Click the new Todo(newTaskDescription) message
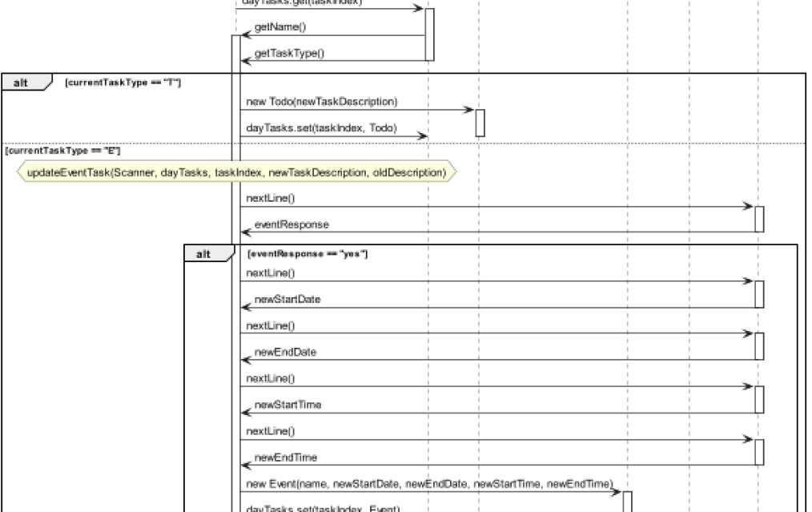Screen dimensions: 812x512 [x=322, y=102]
